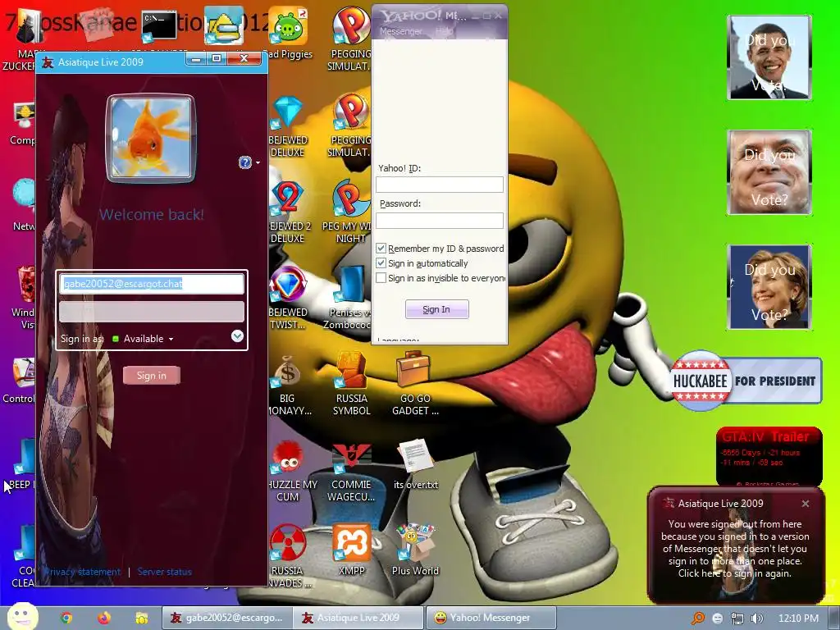Screen dimensions: 840x630
Task: Switch to gabe20052@escargo... taskbar item
Action: pos(227,618)
